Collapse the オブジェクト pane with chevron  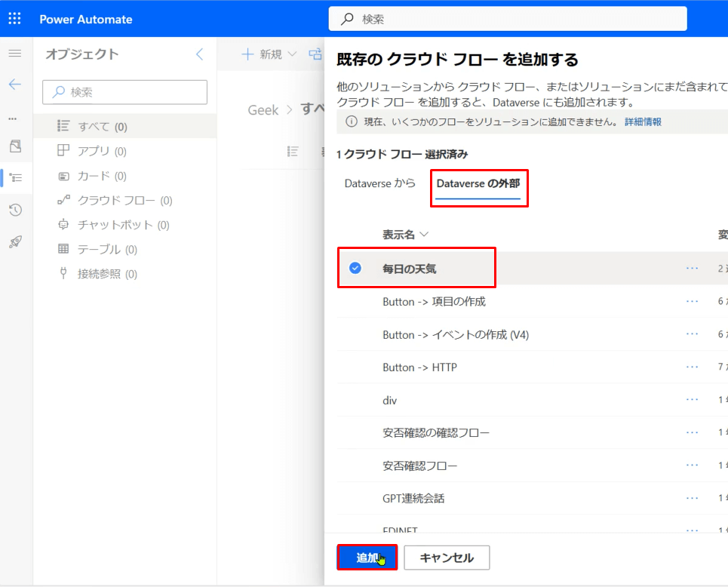coord(200,54)
